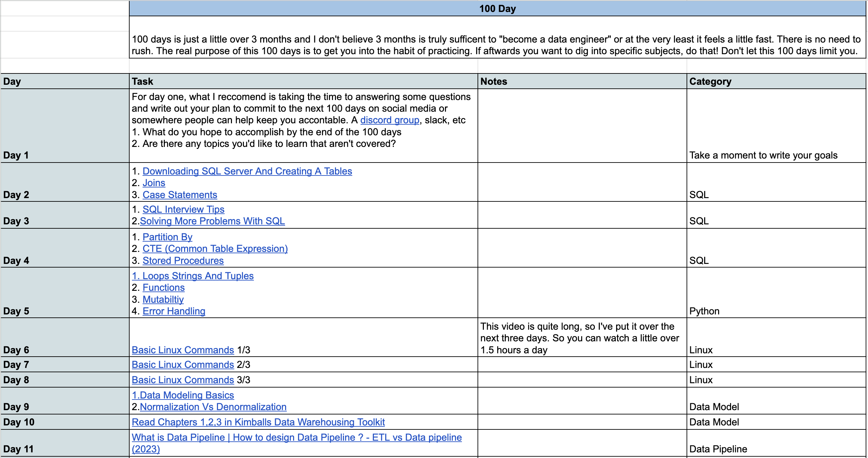
Task: Open Kimballs Data Warehousing Toolkit chapters link
Action: pyautogui.click(x=258, y=422)
